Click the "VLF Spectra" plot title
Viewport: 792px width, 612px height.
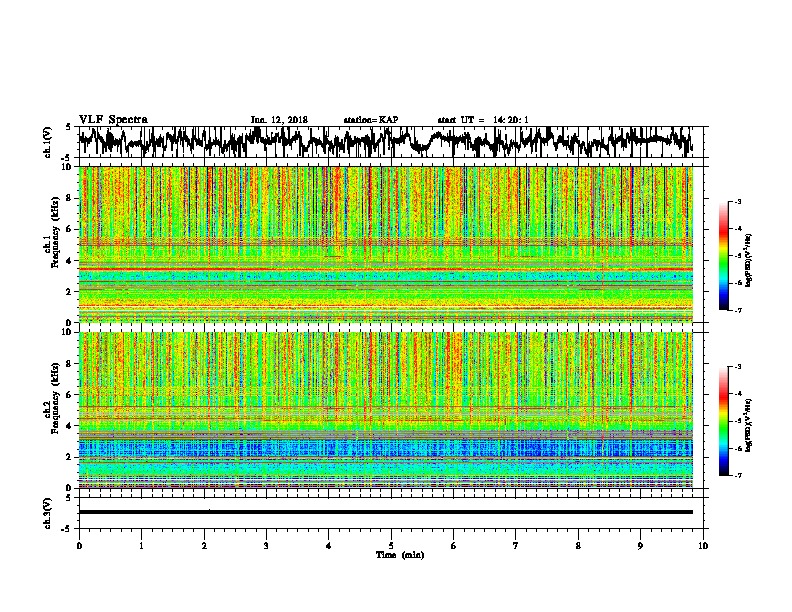pos(113,120)
